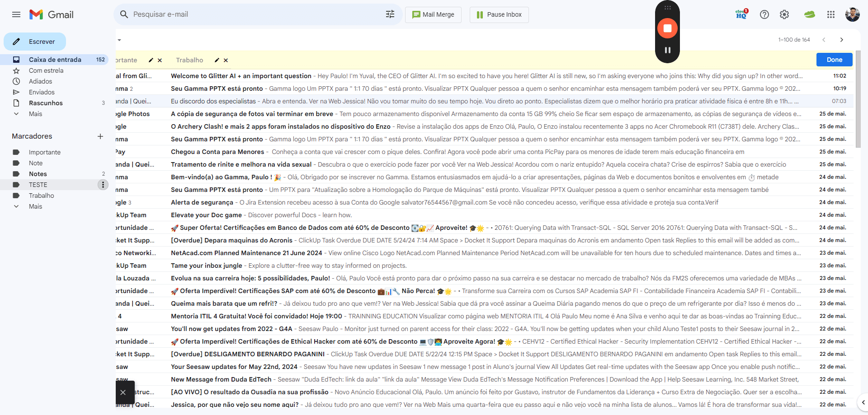The image size is (868, 415).
Task: Switch to the Trabalho tab
Action: tap(189, 60)
